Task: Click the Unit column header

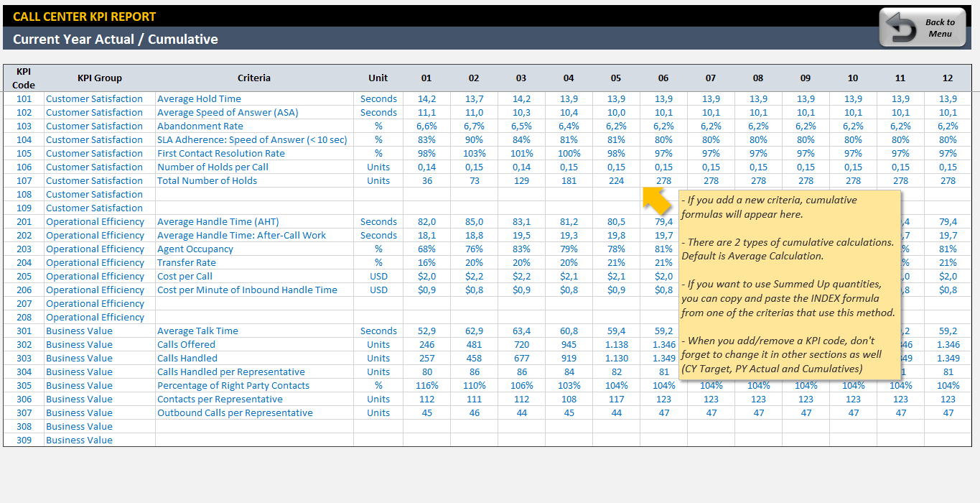Action: pos(378,78)
